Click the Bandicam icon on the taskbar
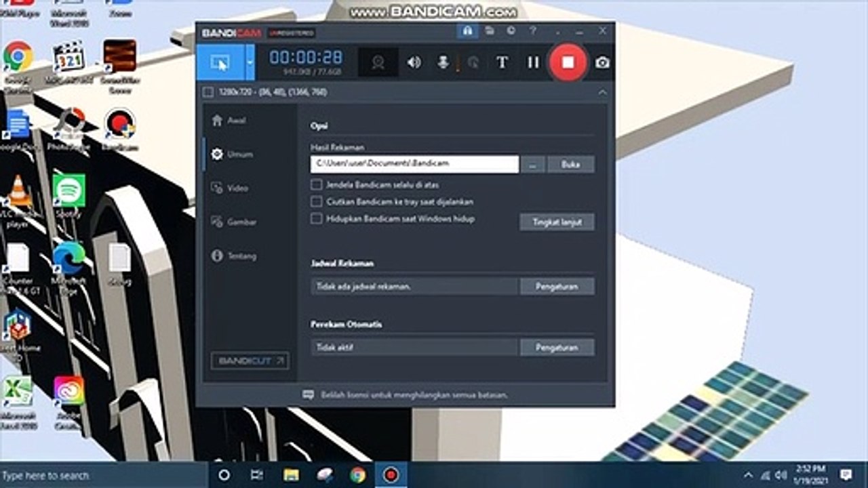This screenshot has width=868, height=488. click(x=391, y=475)
